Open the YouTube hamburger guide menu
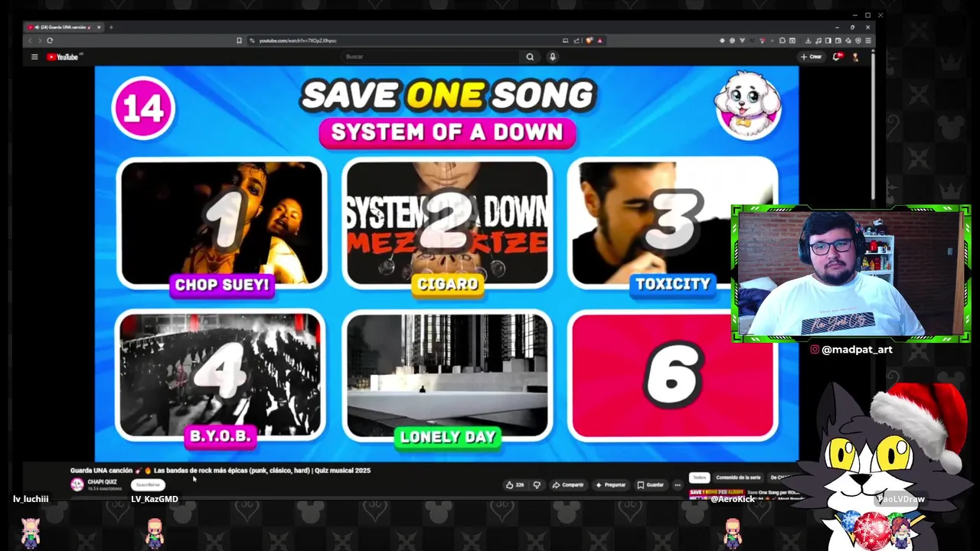The width and height of the screenshot is (980, 551). pos(34,57)
